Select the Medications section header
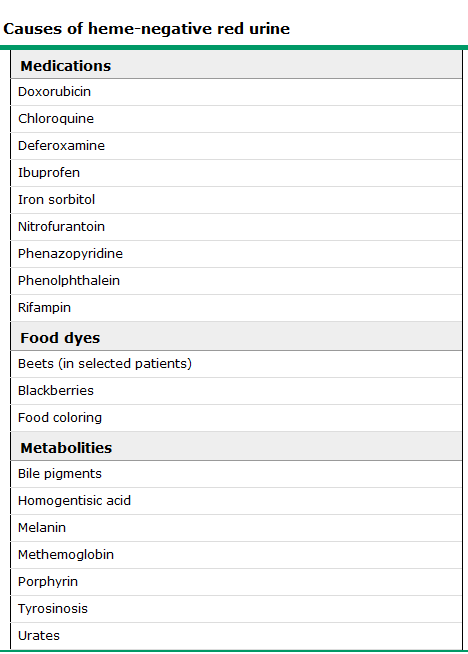468x654 pixels. tap(237, 65)
